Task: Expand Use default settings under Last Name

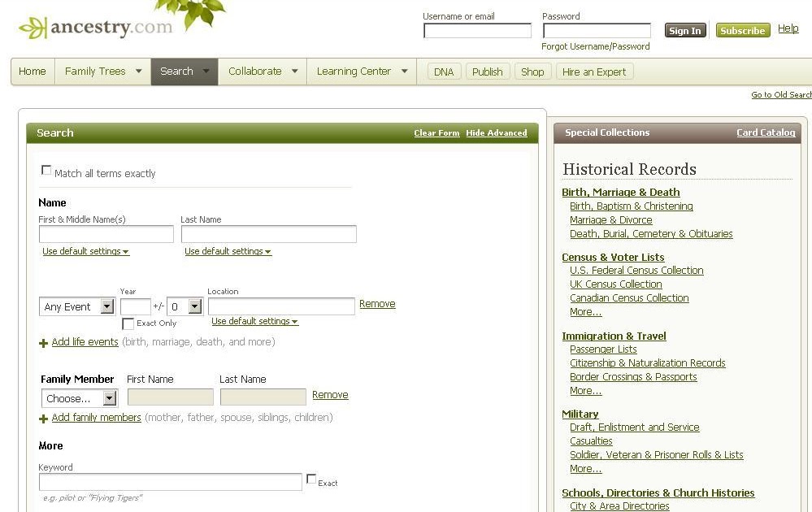Action: click(x=227, y=251)
